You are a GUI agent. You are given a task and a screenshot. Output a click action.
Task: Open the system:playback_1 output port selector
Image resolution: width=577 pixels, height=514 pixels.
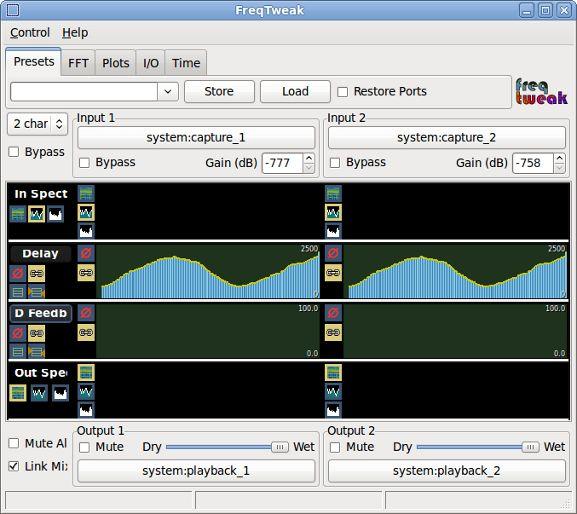click(196, 471)
